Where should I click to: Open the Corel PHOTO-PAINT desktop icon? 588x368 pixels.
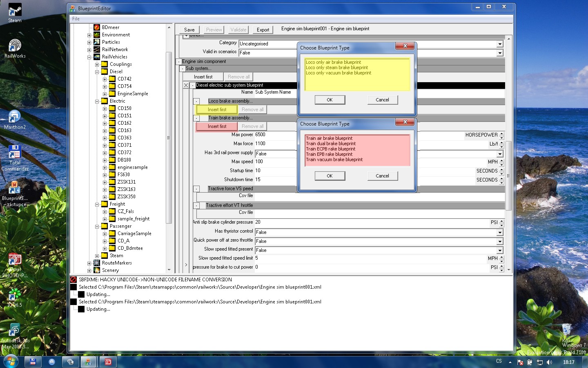[x=15, y=265]
